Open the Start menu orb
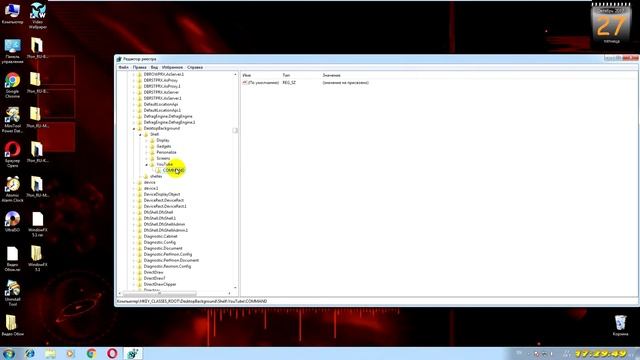 (9, 353)
